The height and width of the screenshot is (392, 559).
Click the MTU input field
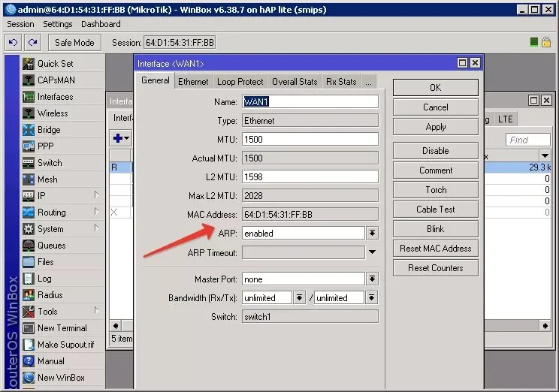point(310,140)
